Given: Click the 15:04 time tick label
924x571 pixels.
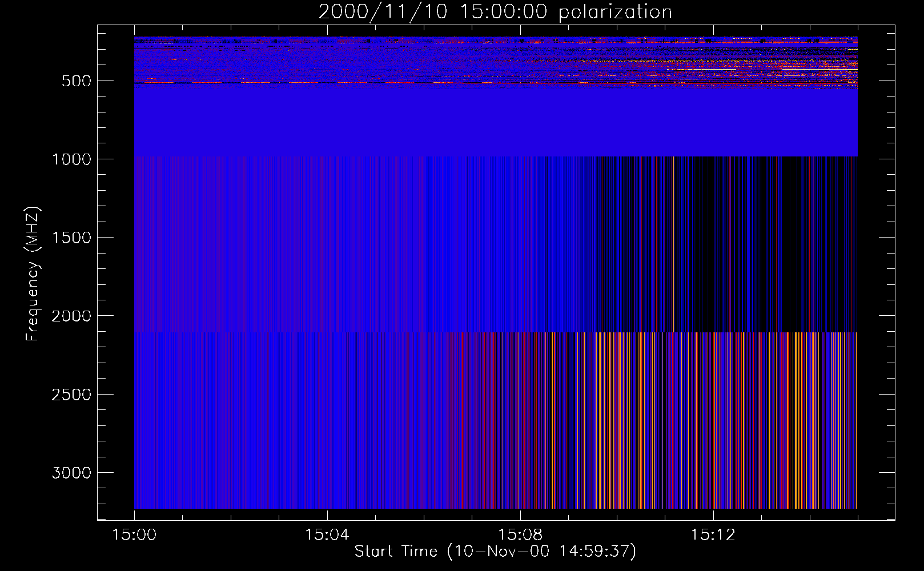Looking at the screenshot, I should (x=327, y=535).
